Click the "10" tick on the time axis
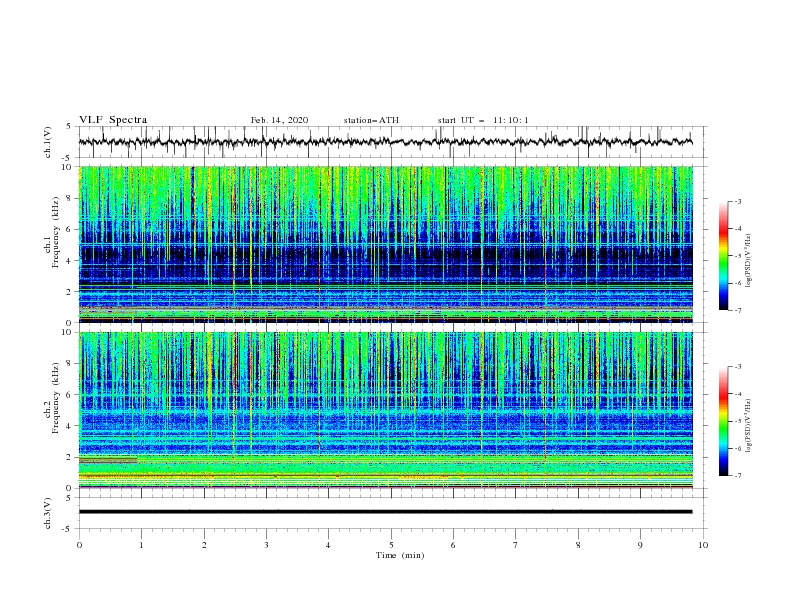 point(703,545)
